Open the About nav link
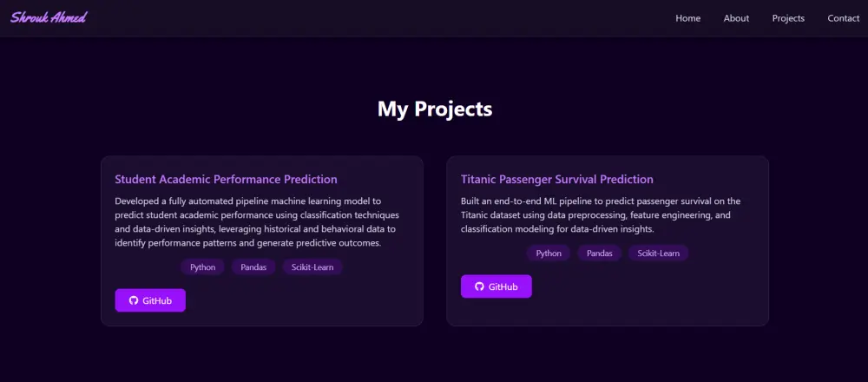Screen dimensions: 868x382 [736, 18]
